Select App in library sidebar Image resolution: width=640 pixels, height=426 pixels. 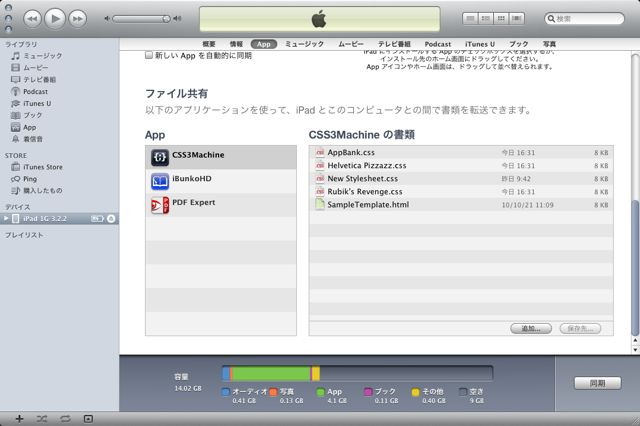coord(29,127)
